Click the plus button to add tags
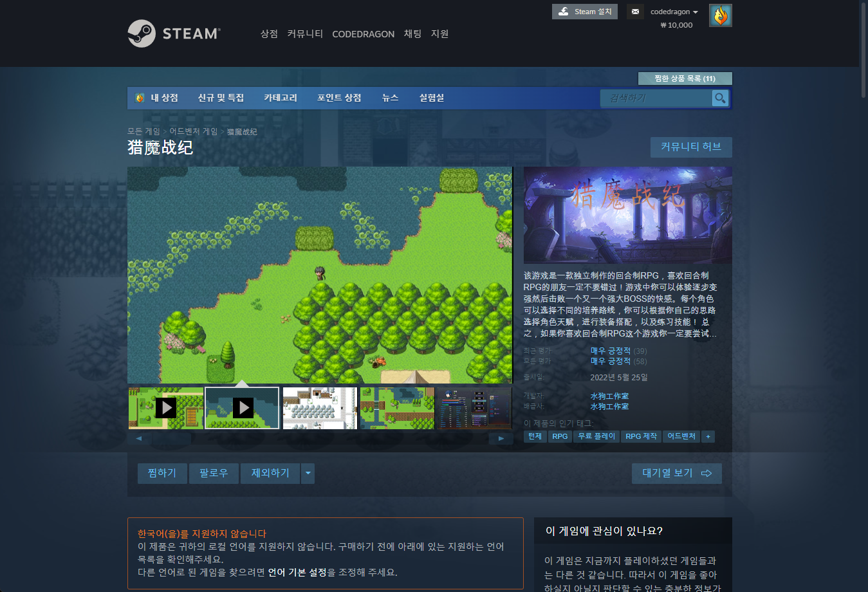 tap(708, 436)
